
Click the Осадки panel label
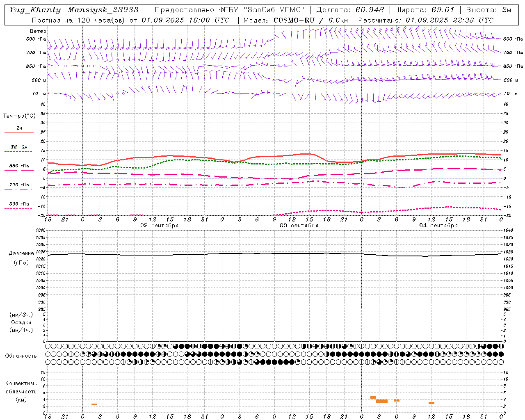pyautogui.click(x=21, y=322)
